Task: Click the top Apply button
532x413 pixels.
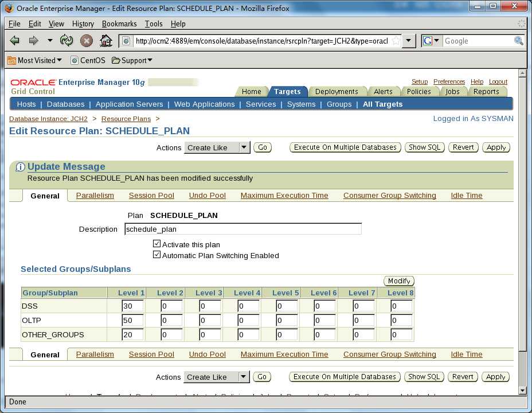Action: 496,147
